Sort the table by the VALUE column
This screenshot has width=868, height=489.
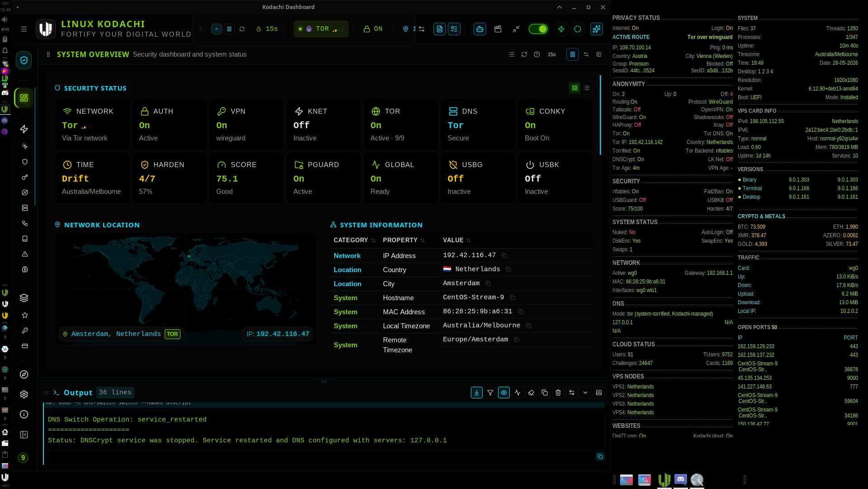click(x=457, y=240)
